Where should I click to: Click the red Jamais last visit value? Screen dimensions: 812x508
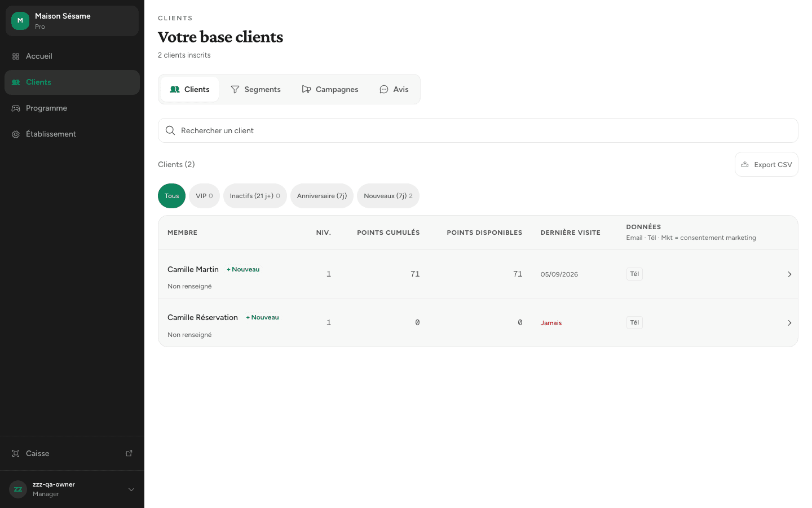551,323
